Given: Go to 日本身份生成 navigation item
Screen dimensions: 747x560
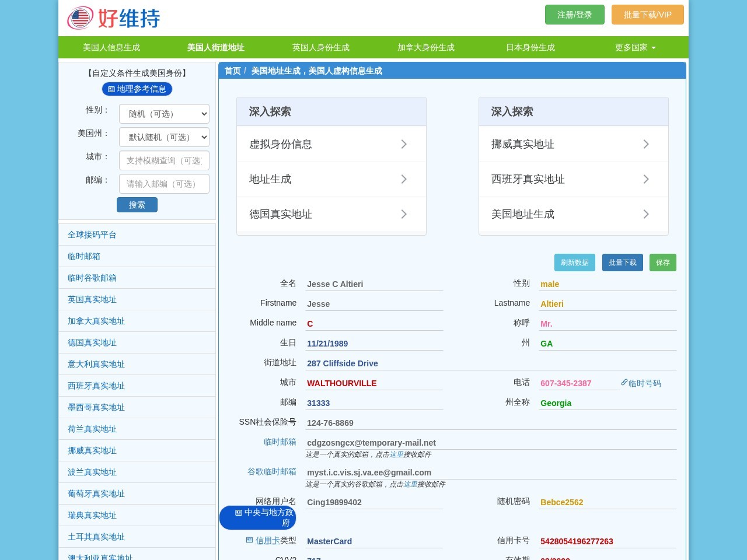Looking at the screenshot, I should 530,47.
